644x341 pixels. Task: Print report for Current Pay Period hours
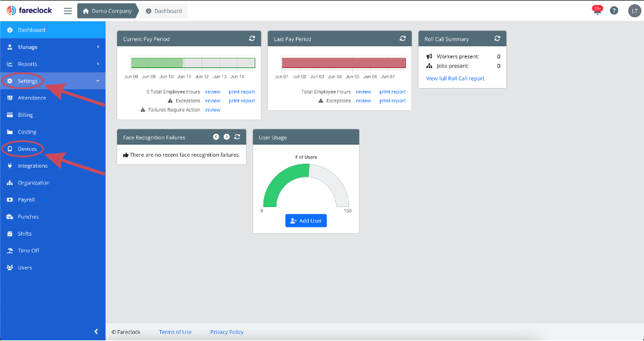pyautogui.click(x=242, y=92)
